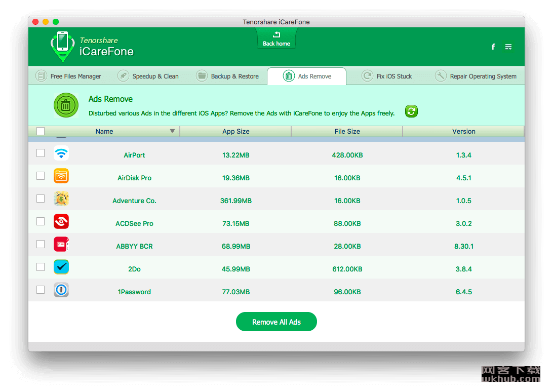553x392 pixels.
Task: Check the AirPort row checkbox
Action: coord(41,153)
